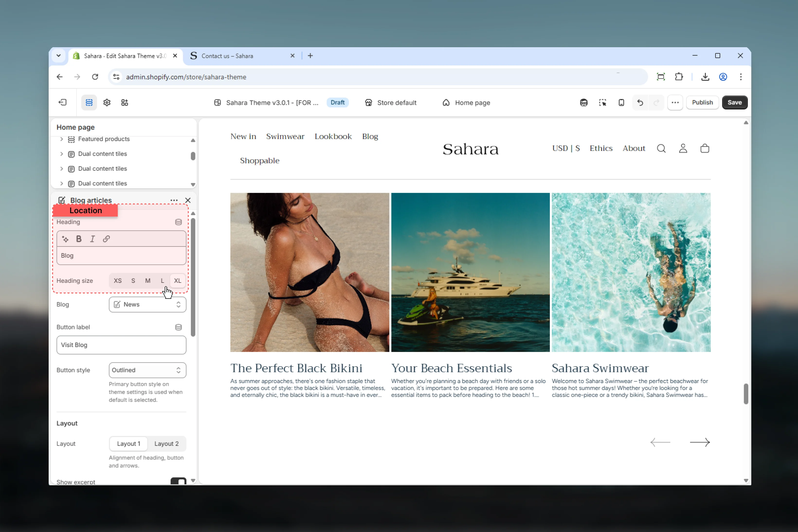
Task: Choose Layout 2 option
Action: click(166, 443)
